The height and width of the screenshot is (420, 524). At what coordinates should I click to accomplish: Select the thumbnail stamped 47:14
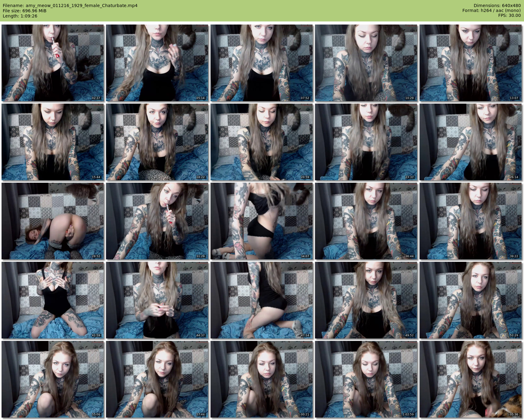[x=262, y=300]
